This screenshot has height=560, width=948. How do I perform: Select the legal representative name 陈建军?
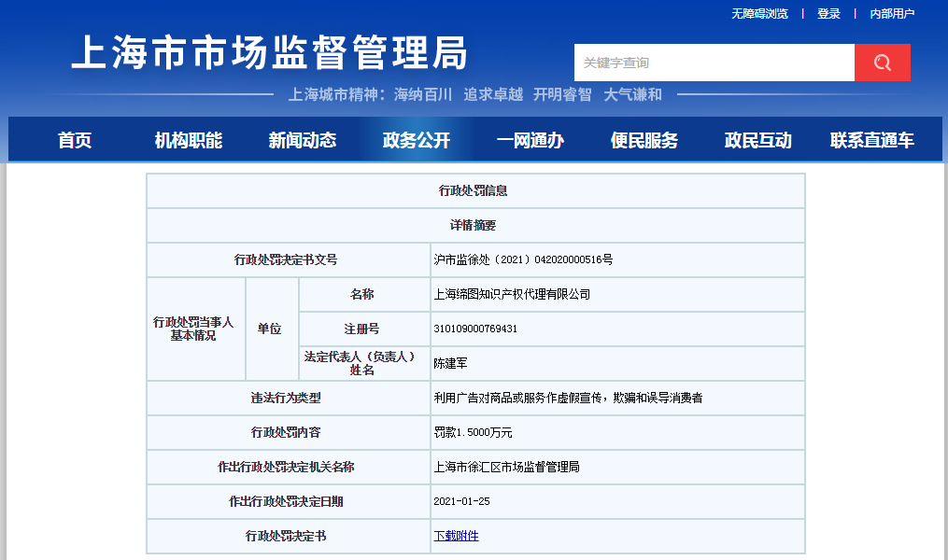click(450, 363)
